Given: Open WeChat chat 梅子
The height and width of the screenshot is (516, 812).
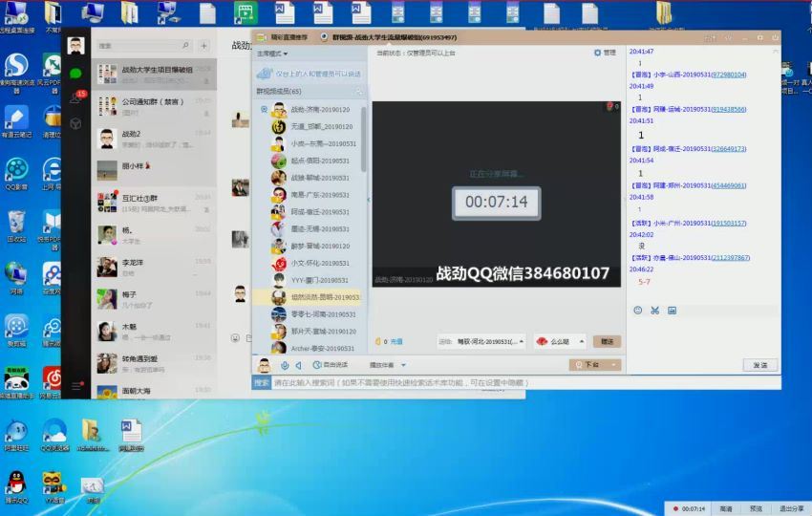Looking at the screenshot, I should [x=154, y=299].
